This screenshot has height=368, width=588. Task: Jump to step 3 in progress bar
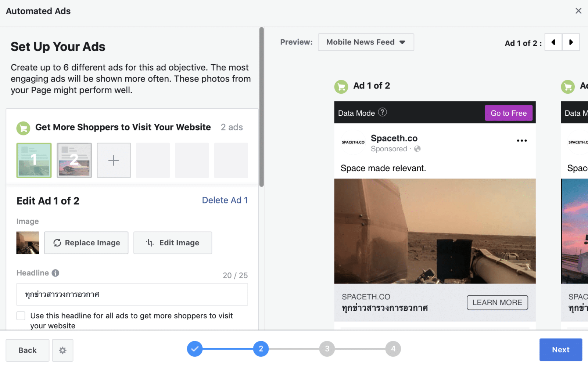click(327, 349)
